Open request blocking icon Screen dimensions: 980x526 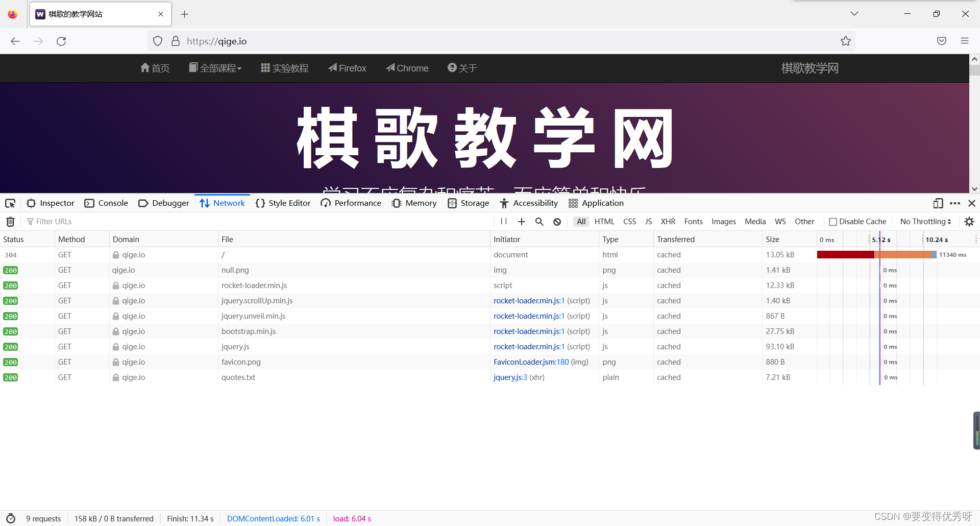557,222
